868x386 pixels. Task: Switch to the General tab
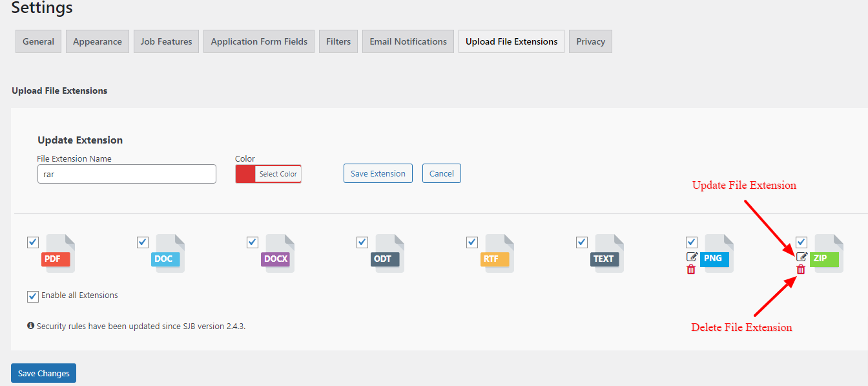pyautogui.click(x=39, y=41)
